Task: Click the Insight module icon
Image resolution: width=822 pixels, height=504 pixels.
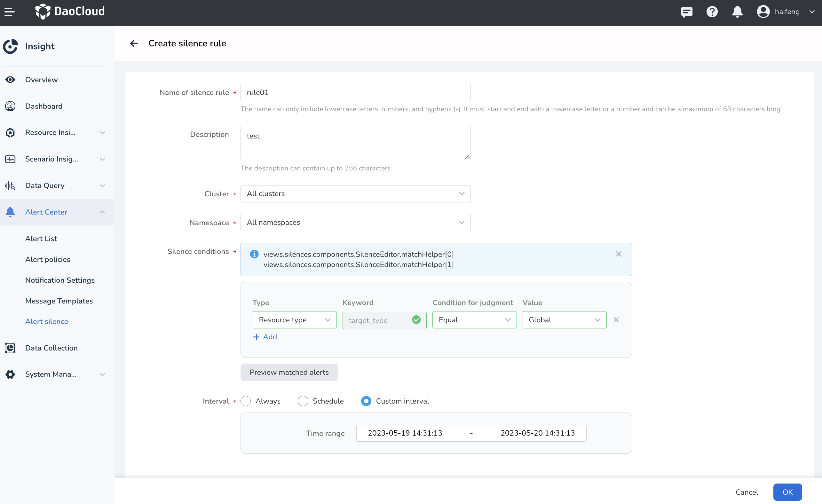Action: tap(11, 46)
